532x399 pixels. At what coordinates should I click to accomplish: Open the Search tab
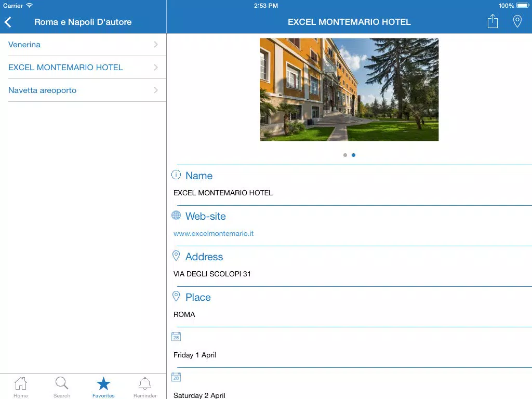tap(62, 387)
